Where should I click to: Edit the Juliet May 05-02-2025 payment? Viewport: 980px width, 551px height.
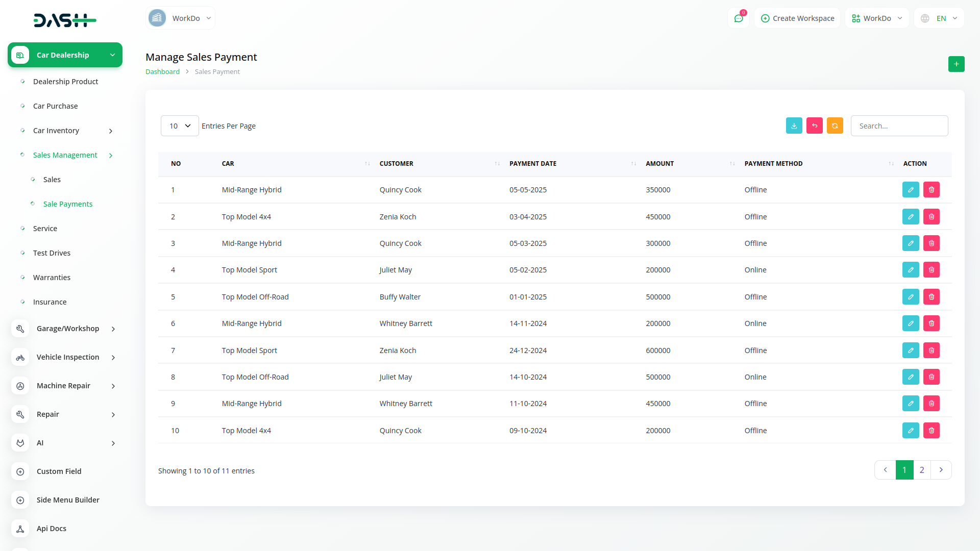click(910, 270)
